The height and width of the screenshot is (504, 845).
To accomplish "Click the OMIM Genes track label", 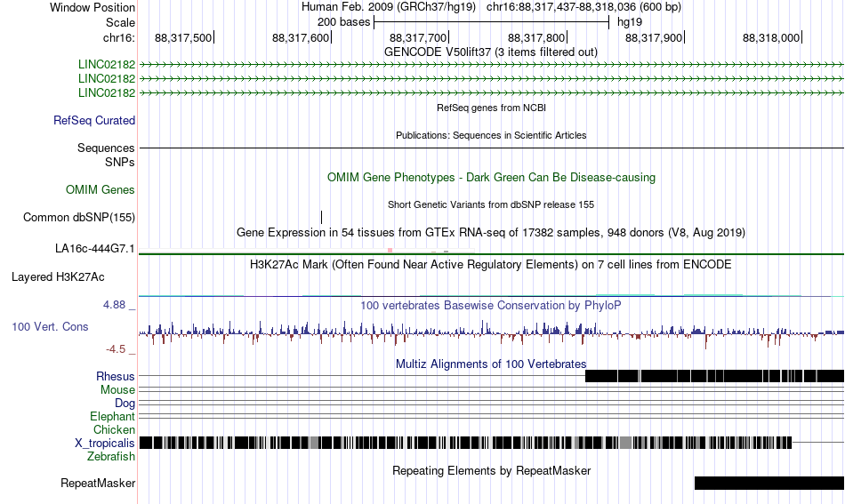I will (x=101, y=189).
